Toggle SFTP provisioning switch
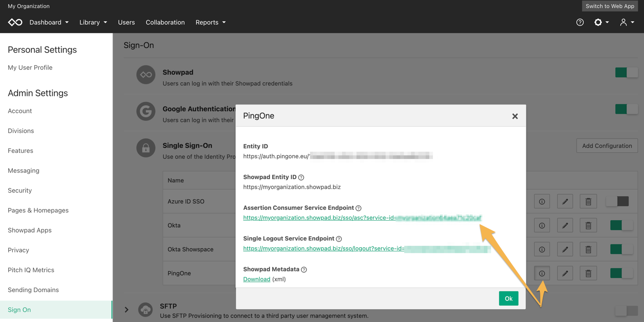Image resolution: width=644 pixels, height=322 pixels. point(626,311)
